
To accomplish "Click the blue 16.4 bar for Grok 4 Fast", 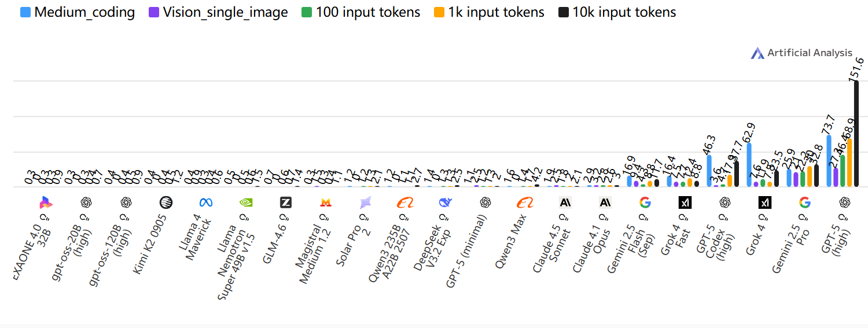I will [x=670, y=181].
